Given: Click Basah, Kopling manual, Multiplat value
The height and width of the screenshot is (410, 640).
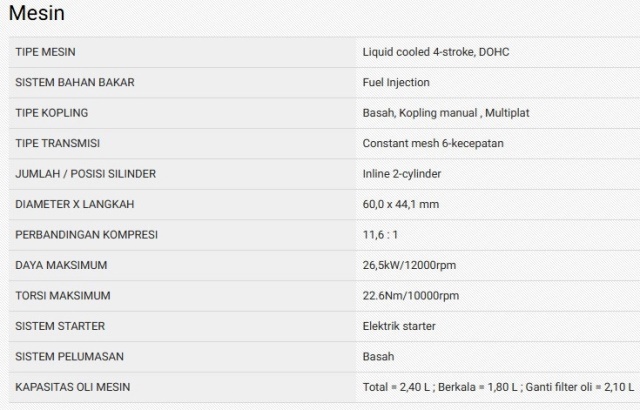Looking at the screenshot, I should 446,113.
